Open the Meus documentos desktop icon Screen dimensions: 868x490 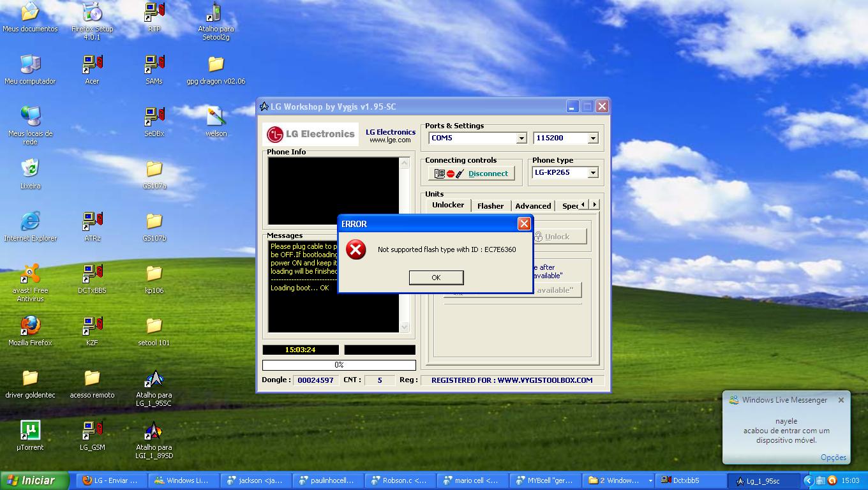click(x=30, y=17)
